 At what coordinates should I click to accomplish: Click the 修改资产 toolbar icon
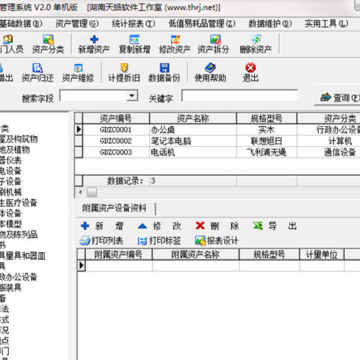(x=175, y=39)
